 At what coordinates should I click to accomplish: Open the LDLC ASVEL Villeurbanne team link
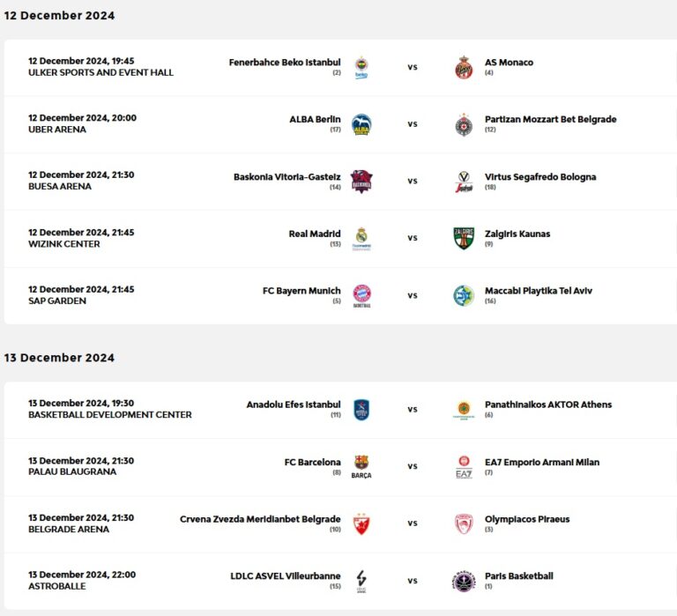(x=285, y=576)
